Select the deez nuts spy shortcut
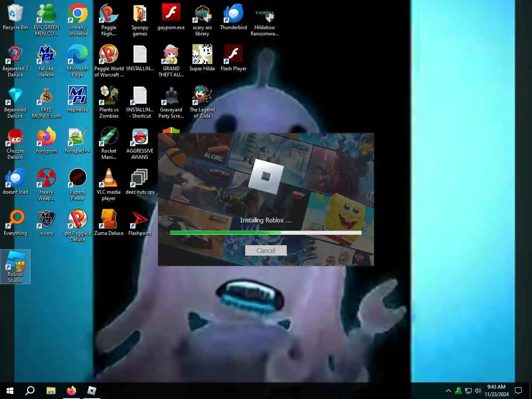The image size is (532, 399). coord(140,182)
